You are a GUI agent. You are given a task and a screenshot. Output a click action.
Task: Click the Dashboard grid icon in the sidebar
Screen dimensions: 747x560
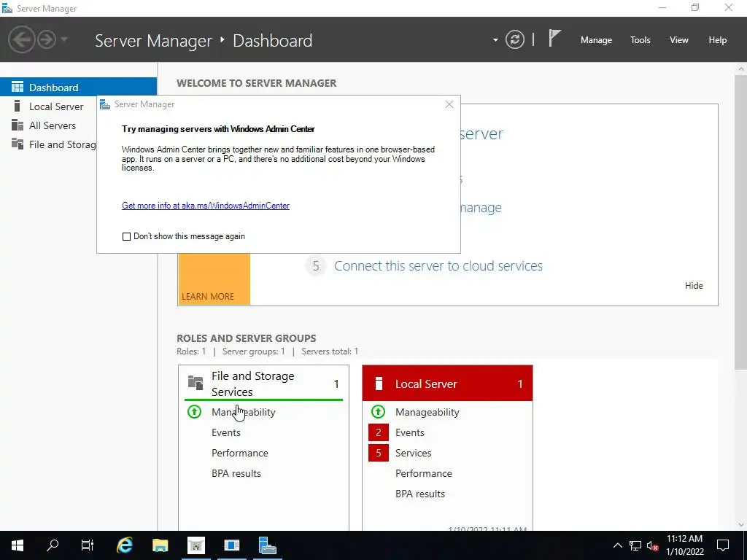point(18,87)
